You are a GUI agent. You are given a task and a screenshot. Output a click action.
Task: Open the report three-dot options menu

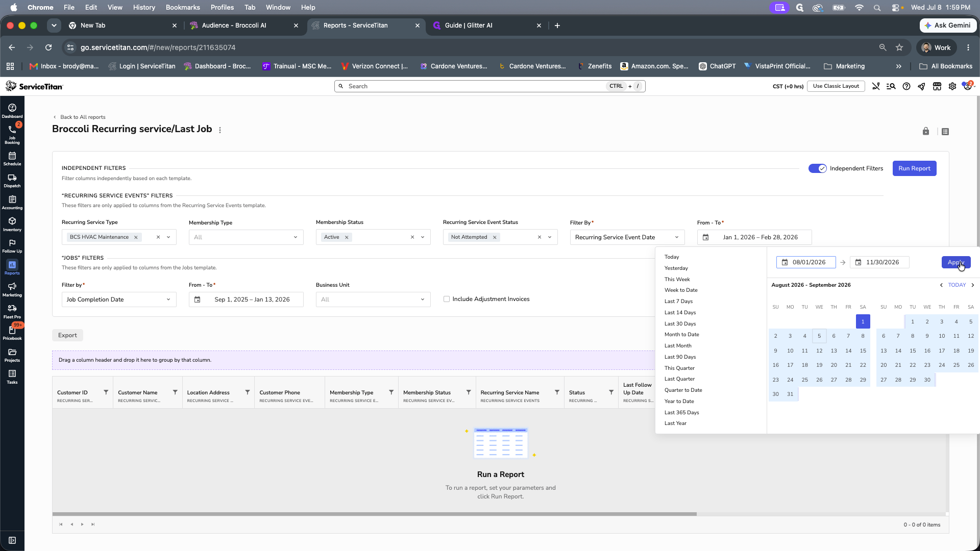(220, 130)
